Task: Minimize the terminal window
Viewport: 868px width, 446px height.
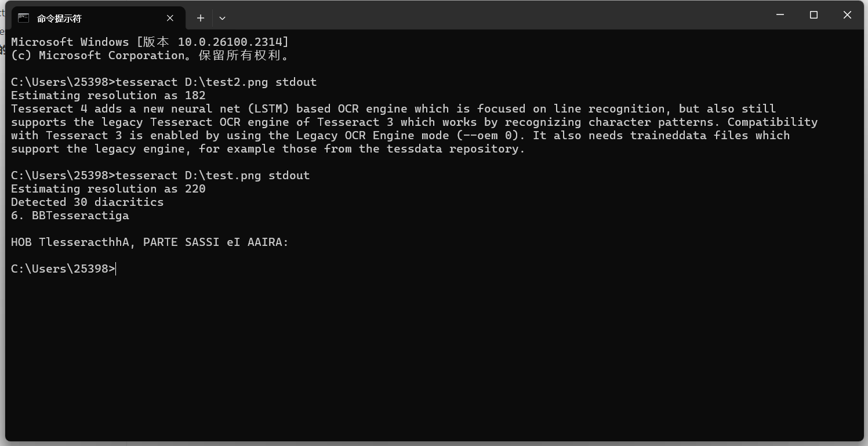Action: click(x=780, y=15)
